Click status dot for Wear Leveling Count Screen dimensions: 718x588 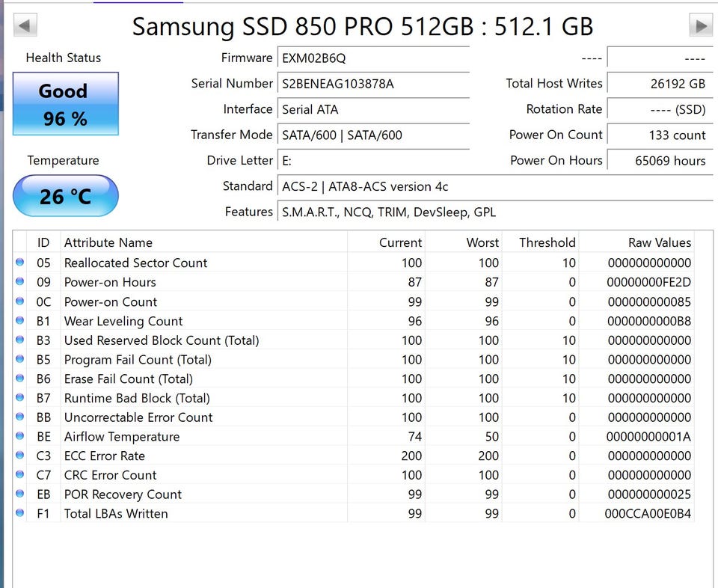pyautogui.click(x=19, y=320)
